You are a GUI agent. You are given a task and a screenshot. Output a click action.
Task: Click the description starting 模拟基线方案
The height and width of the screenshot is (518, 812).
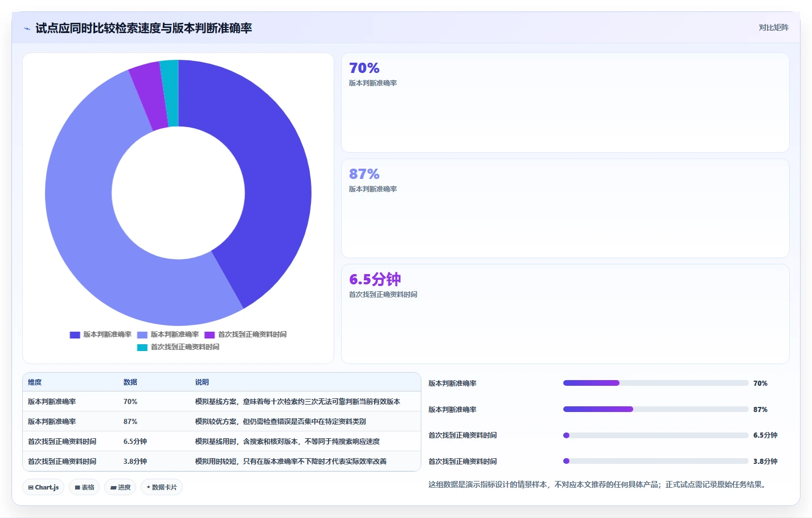[298, 402]
